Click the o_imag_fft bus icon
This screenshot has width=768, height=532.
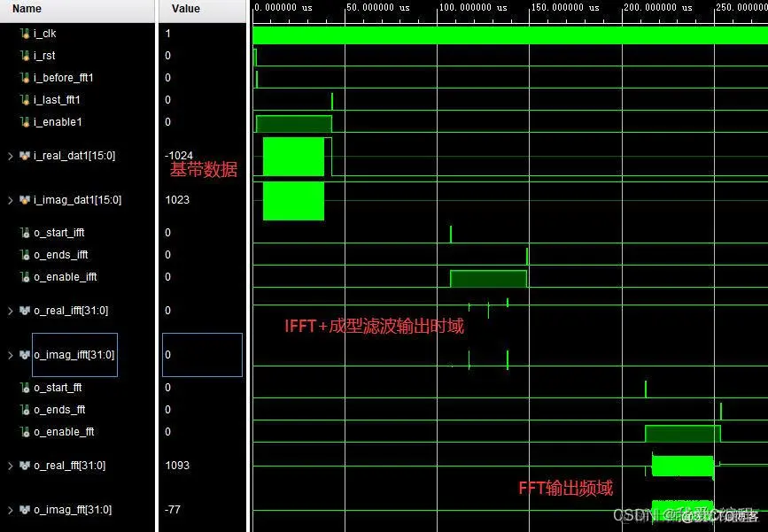(x=25, y=510)
